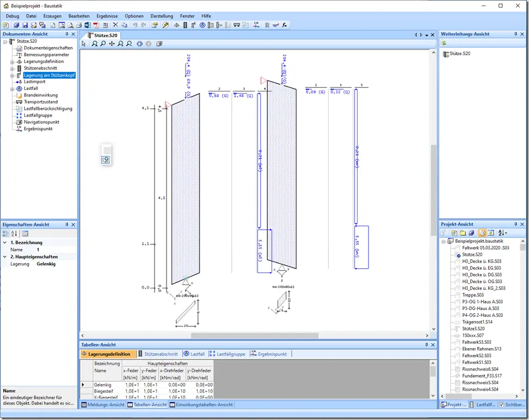Click the second magnifier zoom tool in view toolbar
This screenshot has width=529, height=420.
click(103, 44)
